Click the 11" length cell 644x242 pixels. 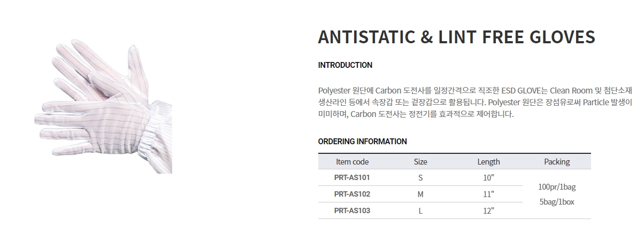488,194
